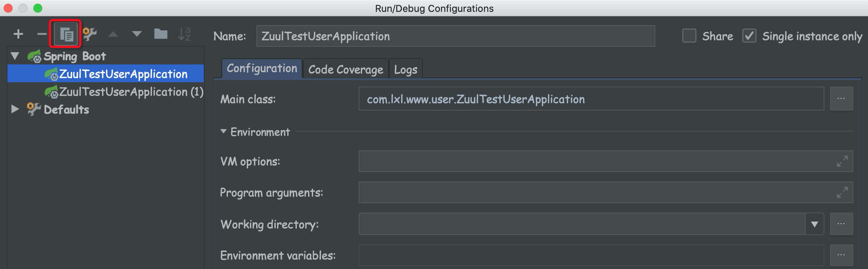Viewport: 868px width, 269px height.
Task: Select ZuulTestUserApplication (1) configuration
Action: click(x=131, y=92)
